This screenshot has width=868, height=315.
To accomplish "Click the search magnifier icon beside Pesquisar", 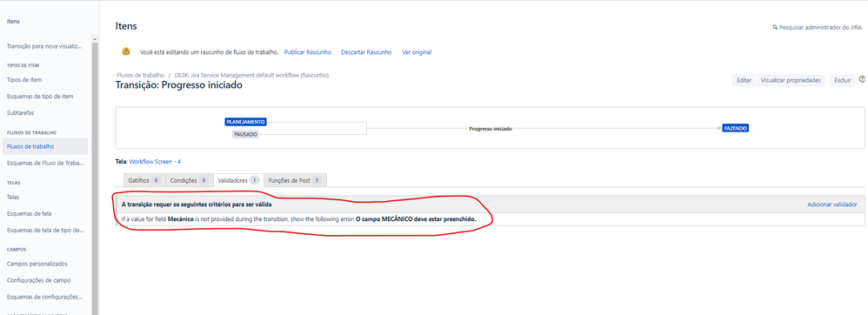I will click(x=775, y=27).
